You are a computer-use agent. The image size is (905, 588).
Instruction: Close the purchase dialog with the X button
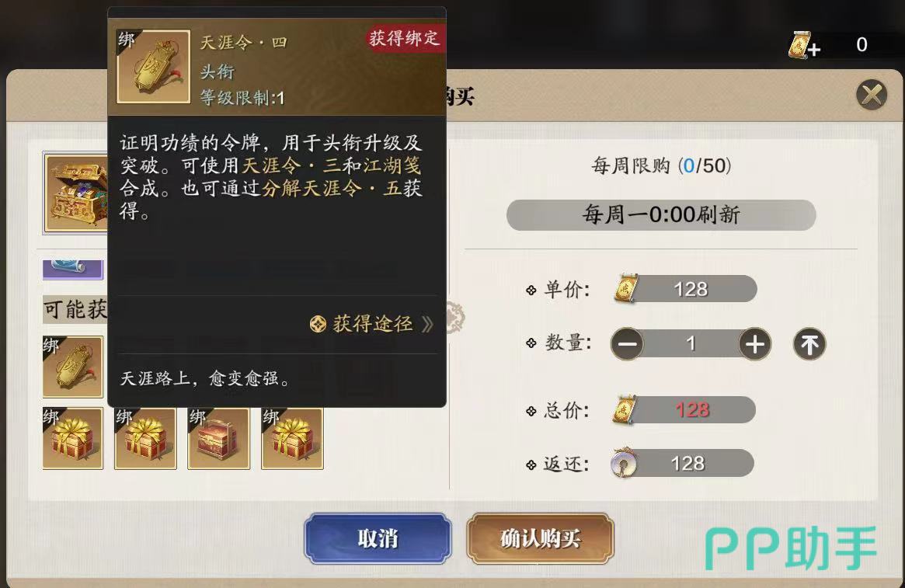[x=872, y=95]
